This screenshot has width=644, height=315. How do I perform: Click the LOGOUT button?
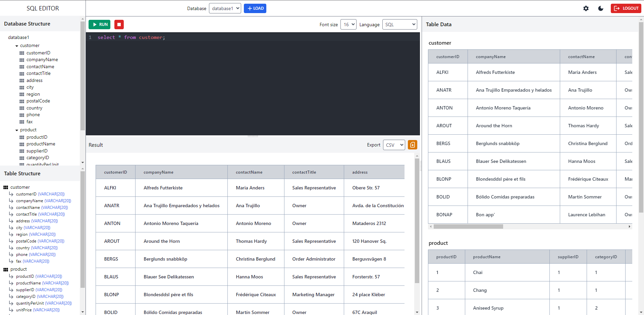pos(626,8)
